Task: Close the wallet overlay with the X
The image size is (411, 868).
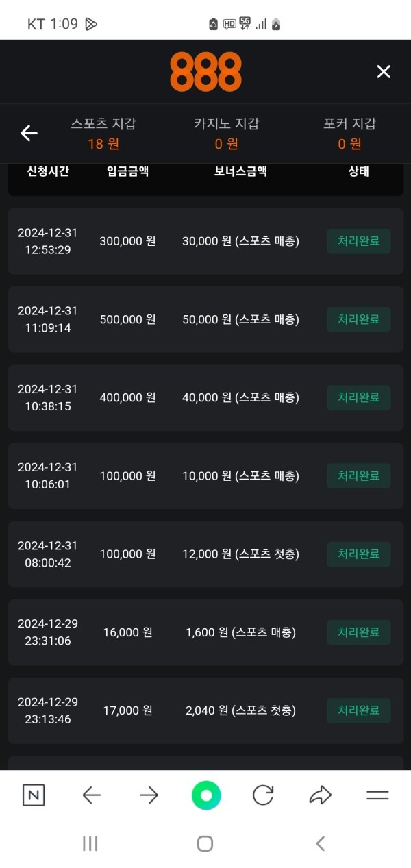Action: (x=383, y=71)
